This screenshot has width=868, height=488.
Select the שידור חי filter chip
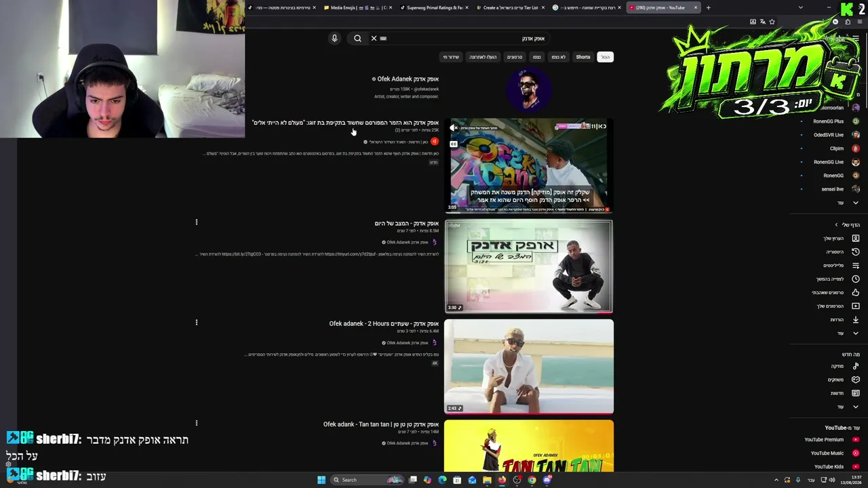coord(451,57)
